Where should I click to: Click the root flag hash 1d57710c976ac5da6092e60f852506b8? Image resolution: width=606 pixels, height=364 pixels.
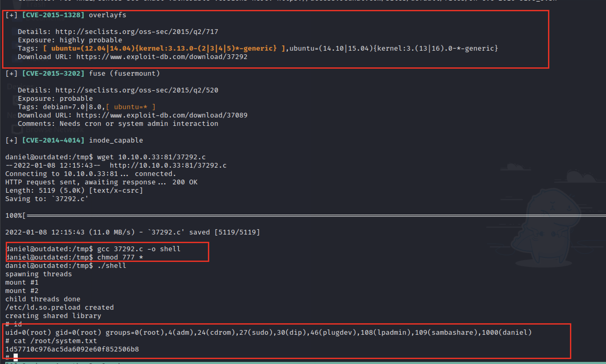point(72,349)
